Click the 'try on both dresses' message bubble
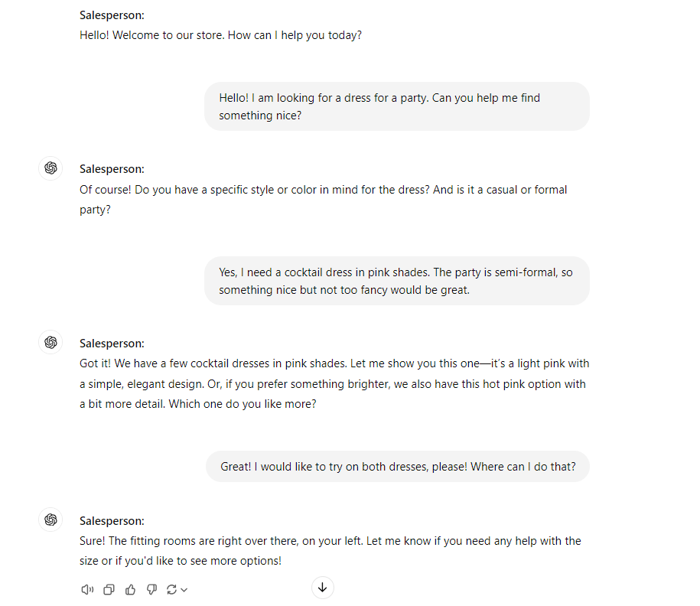The image size is (700, 606). pyautogui.click(x=397, y=466)
